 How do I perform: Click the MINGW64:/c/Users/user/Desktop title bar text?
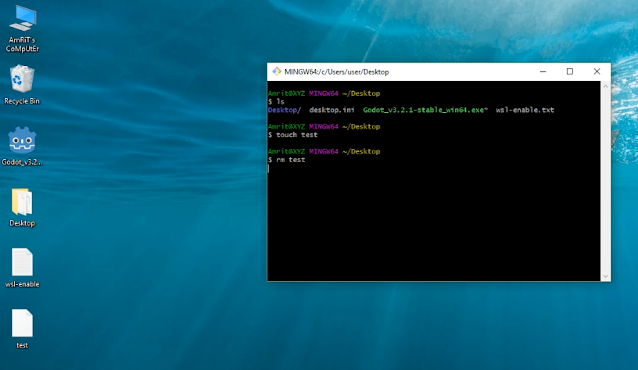click(x=336, y=72)
